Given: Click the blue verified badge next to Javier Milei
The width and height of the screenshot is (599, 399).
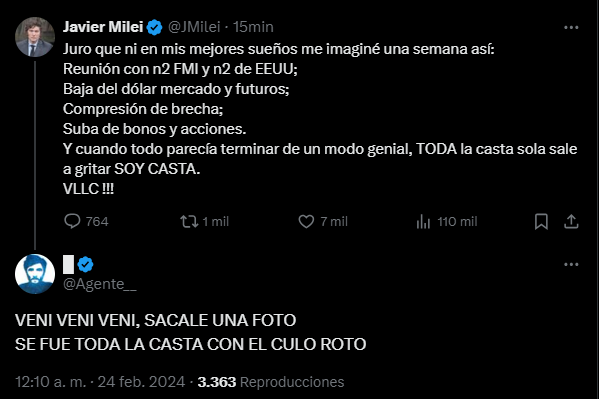Looking at the screenshot, I should pyautogui.click(x=154, y=27).
